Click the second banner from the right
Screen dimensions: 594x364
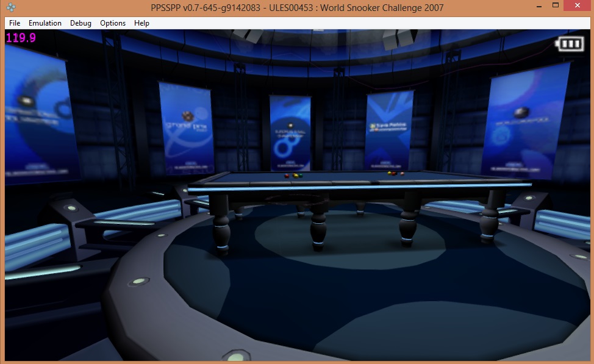388,129
